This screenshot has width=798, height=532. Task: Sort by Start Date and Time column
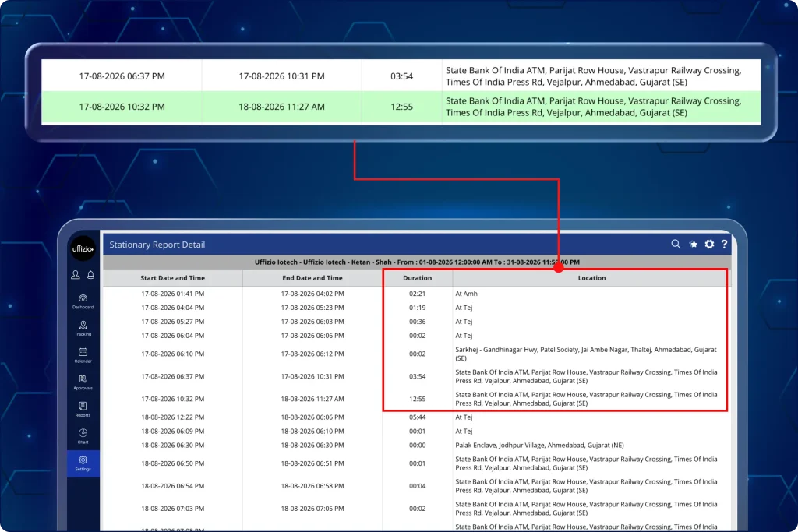(x=172, y=278)
